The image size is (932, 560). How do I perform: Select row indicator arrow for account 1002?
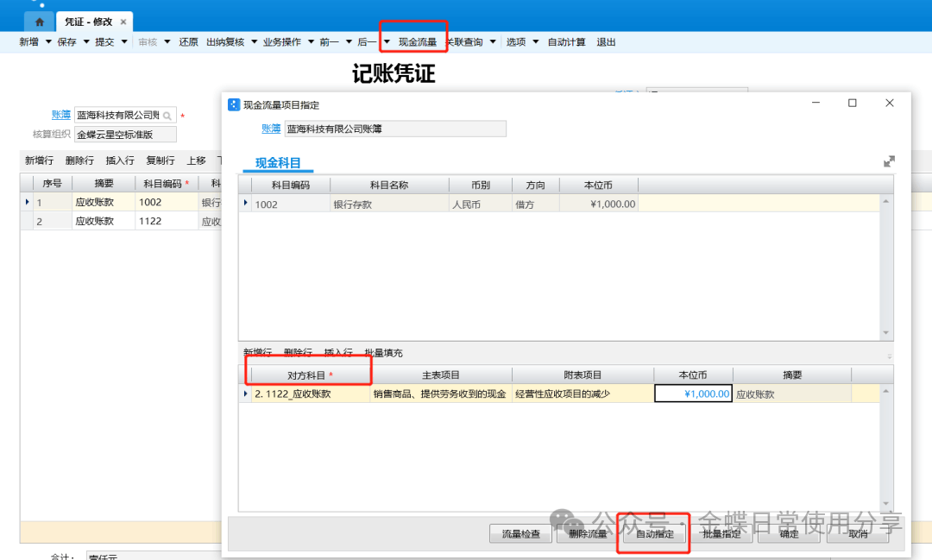(x=246, y=204)
